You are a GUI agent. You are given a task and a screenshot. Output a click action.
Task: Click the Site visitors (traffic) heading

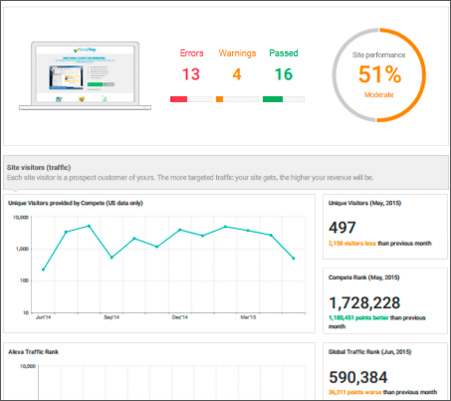tap(39, 167)
